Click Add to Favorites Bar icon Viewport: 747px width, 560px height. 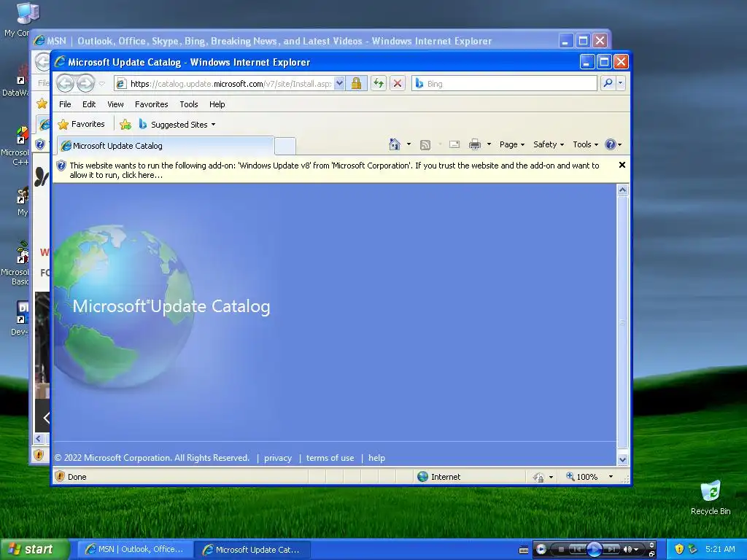click(x=125, y=125)
